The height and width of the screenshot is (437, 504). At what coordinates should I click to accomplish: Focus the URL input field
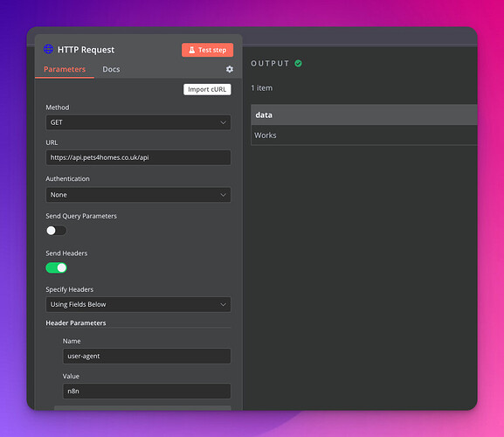pos(138,157)
